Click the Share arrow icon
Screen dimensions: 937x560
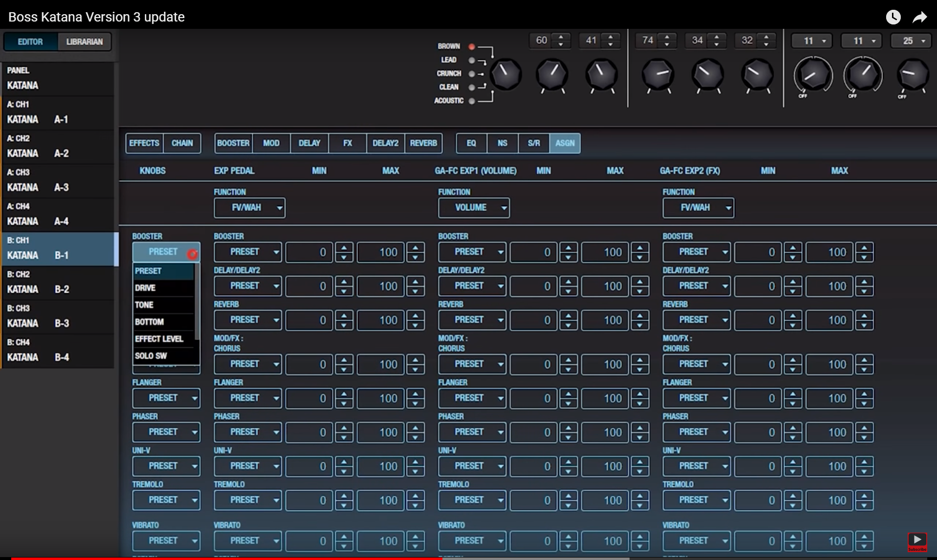click(920, 17)
